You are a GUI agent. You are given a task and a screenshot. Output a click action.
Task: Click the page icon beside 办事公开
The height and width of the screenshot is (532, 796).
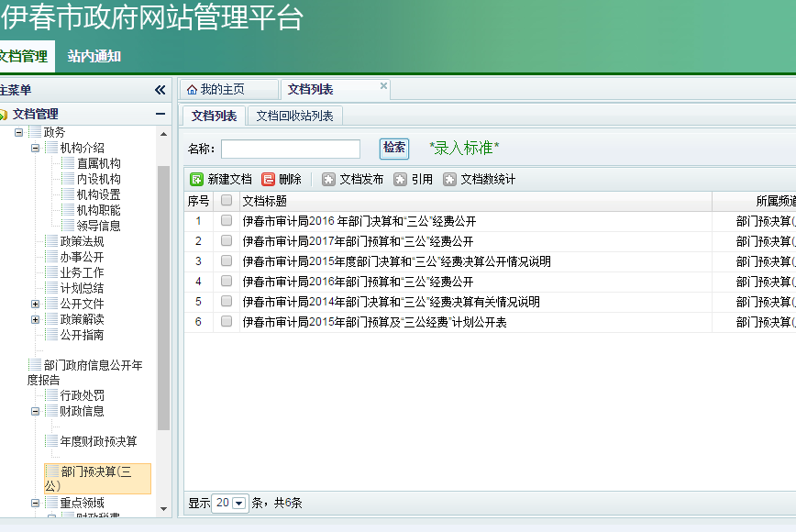point(51,257)
